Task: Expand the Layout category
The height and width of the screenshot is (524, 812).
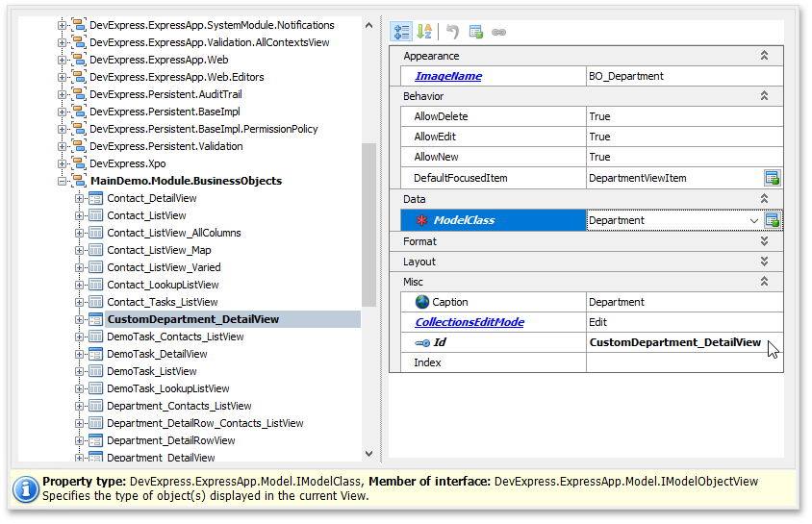Action: [x=764, y=262]
